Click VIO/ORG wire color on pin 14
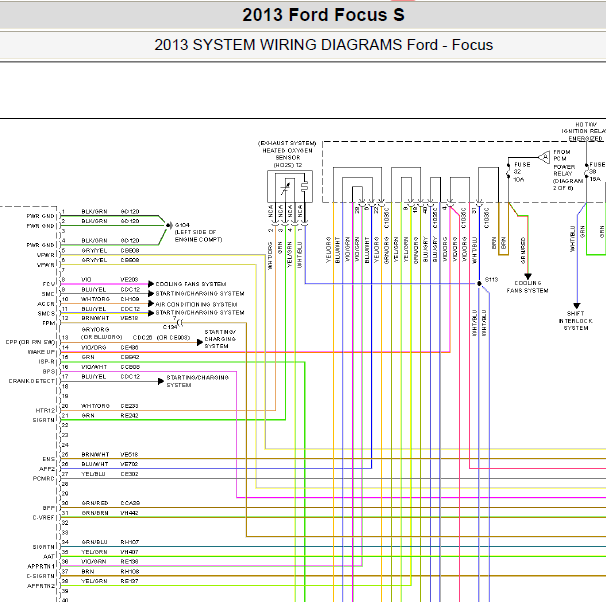 pyautogui.click(x=94, y=347)
